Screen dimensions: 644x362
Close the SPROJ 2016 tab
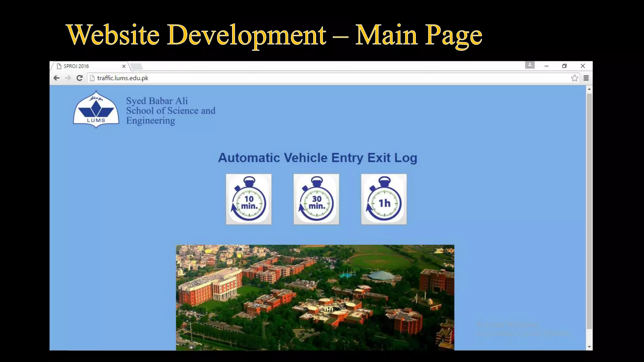click(x=124, y=66)
